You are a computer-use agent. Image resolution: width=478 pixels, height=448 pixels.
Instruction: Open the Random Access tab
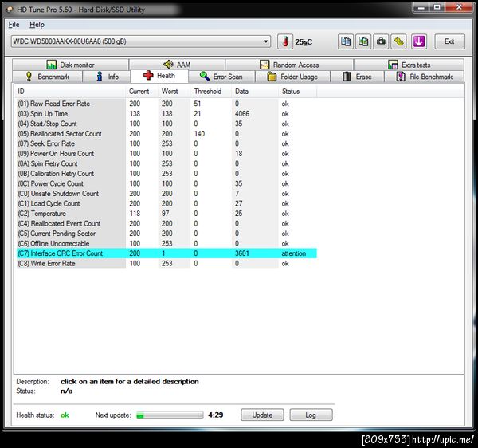[289, 65]
